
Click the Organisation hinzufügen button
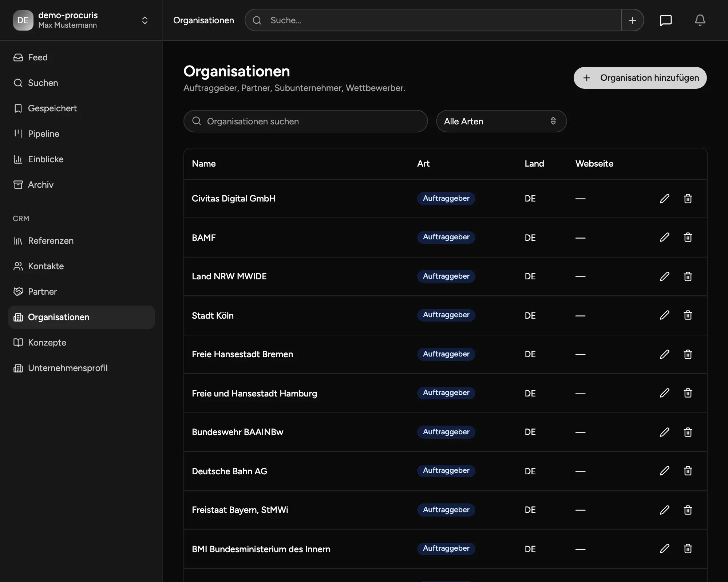pos(640,78)
